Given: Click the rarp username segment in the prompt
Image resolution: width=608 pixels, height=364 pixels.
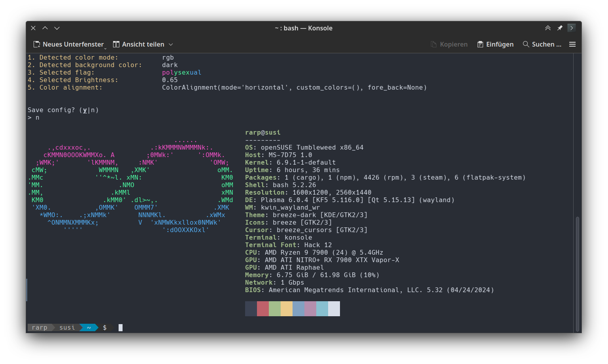Looking at the screenshot, I should (39, 327).
